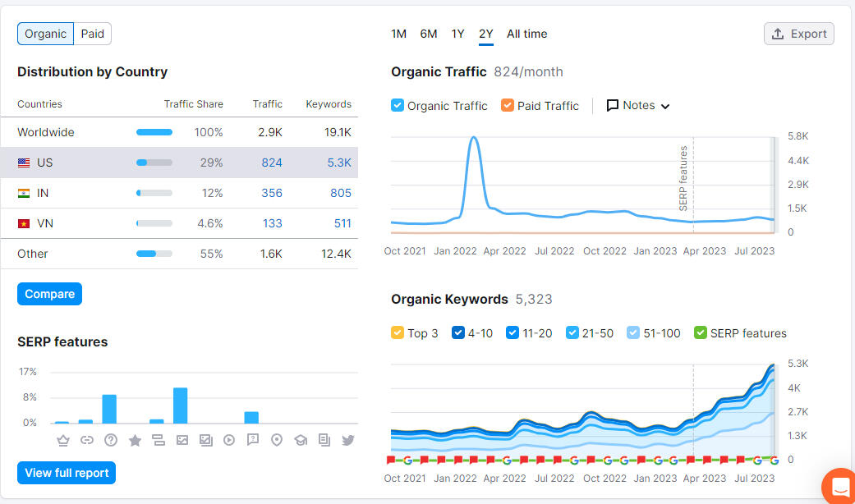Expand the Notes dropdown

click(638, 105)
